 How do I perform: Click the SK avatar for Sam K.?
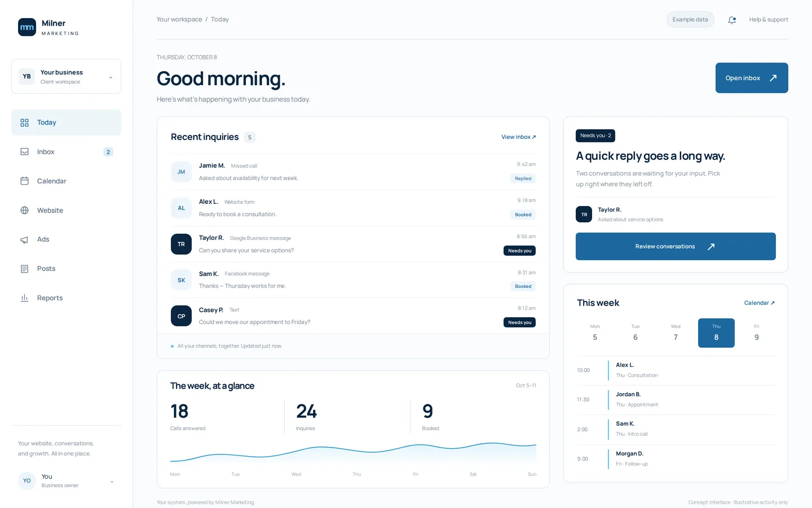click(x=181, y=280)
